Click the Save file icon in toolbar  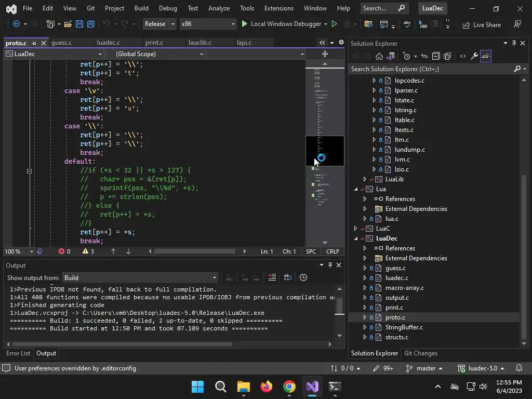[79, 24]
